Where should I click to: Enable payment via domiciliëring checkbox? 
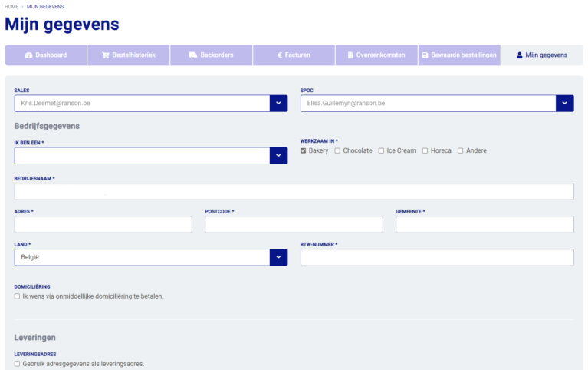(18, 296)
